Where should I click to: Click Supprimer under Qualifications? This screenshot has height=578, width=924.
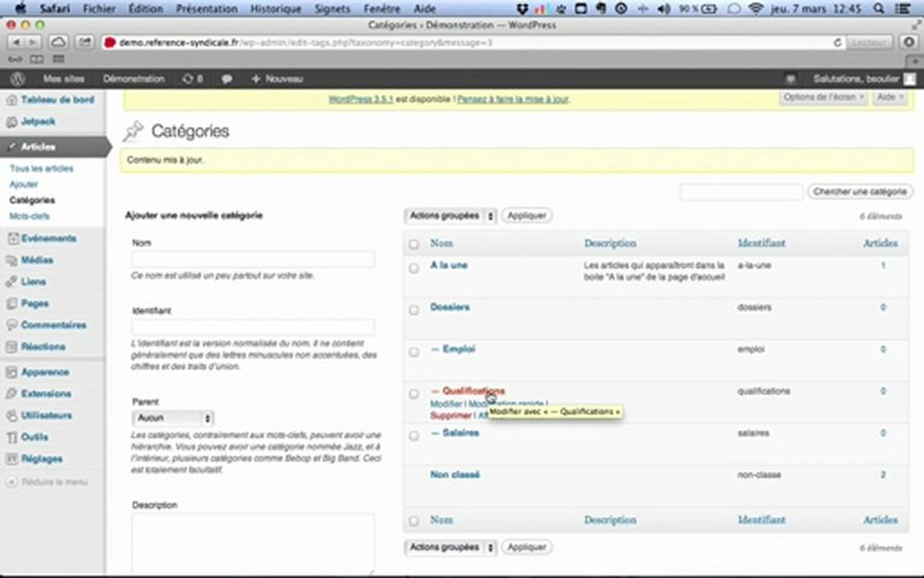click(x=451, y=416)
